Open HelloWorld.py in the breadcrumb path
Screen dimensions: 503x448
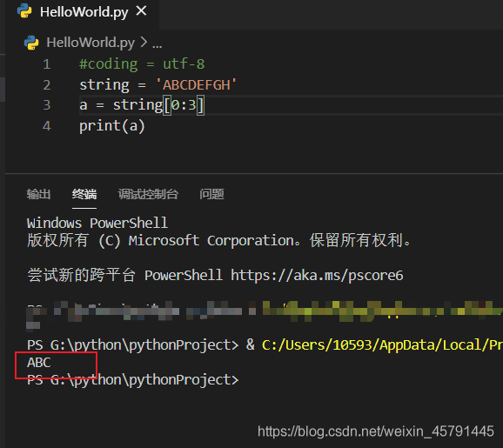click(x=91, y=43)
